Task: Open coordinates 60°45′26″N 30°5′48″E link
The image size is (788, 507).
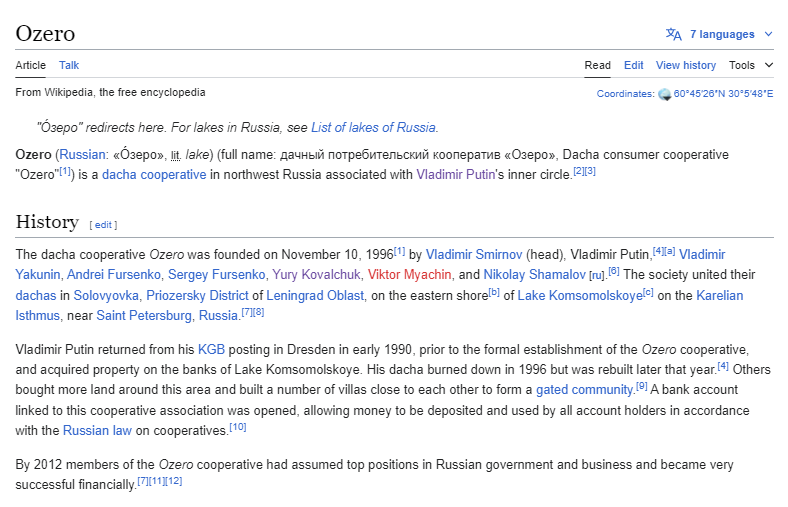Action: [x=723, y=94]
